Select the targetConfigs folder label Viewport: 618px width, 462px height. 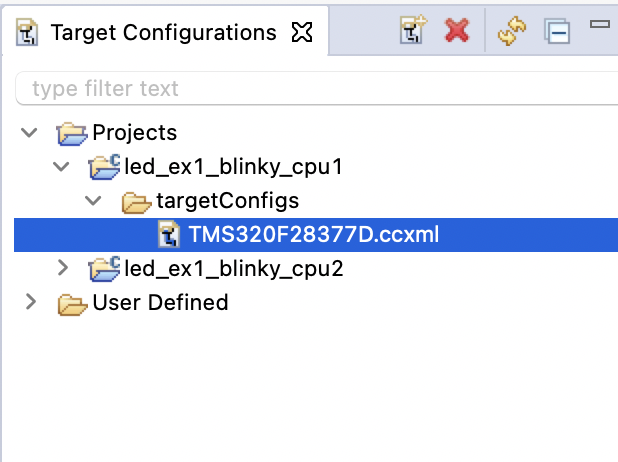click(x=227, y=201)
